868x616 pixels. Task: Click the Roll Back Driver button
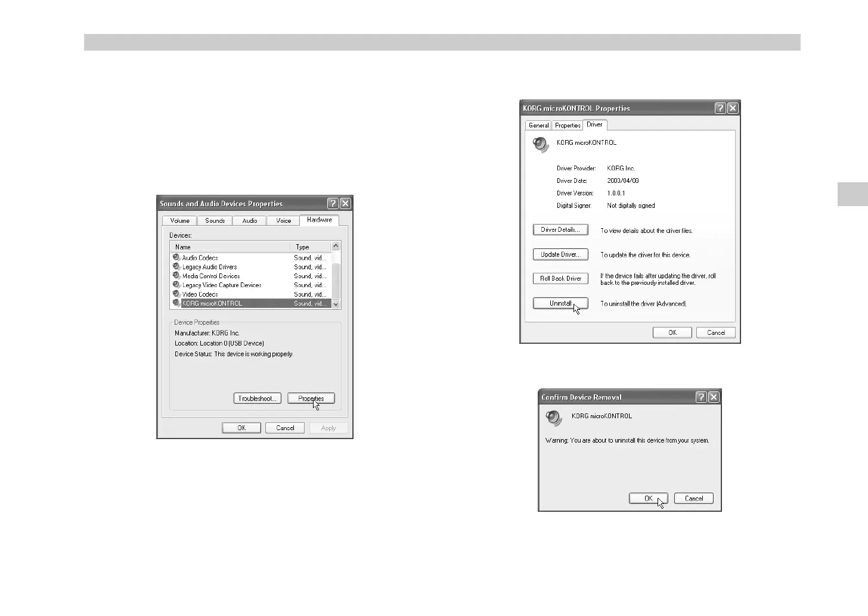tap(560, 278)
